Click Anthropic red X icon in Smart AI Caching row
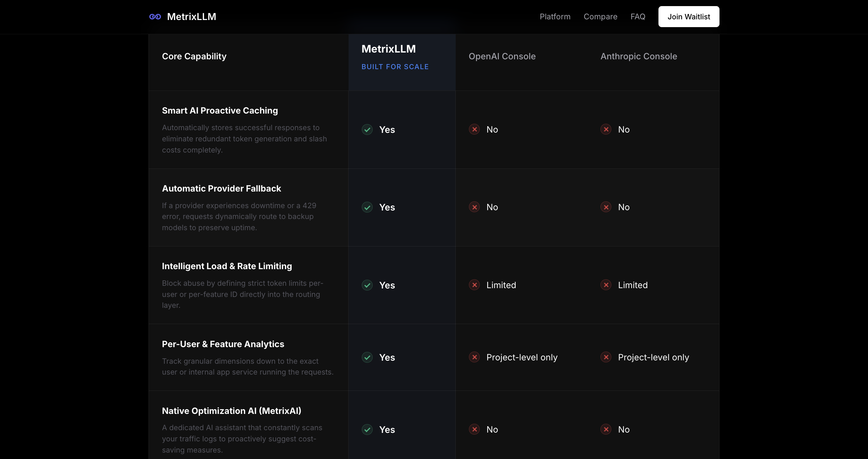Viewport: 868px width, 459px height. click(x=606, y=129)
